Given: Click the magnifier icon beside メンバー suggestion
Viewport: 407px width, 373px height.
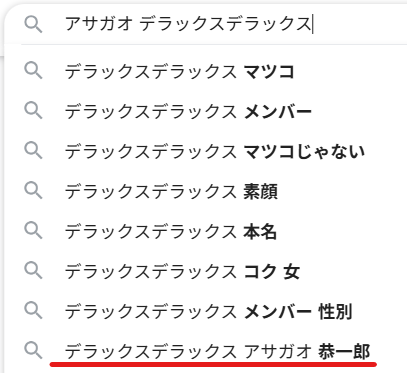Looking at the screenshot, I should pos(33,111).
